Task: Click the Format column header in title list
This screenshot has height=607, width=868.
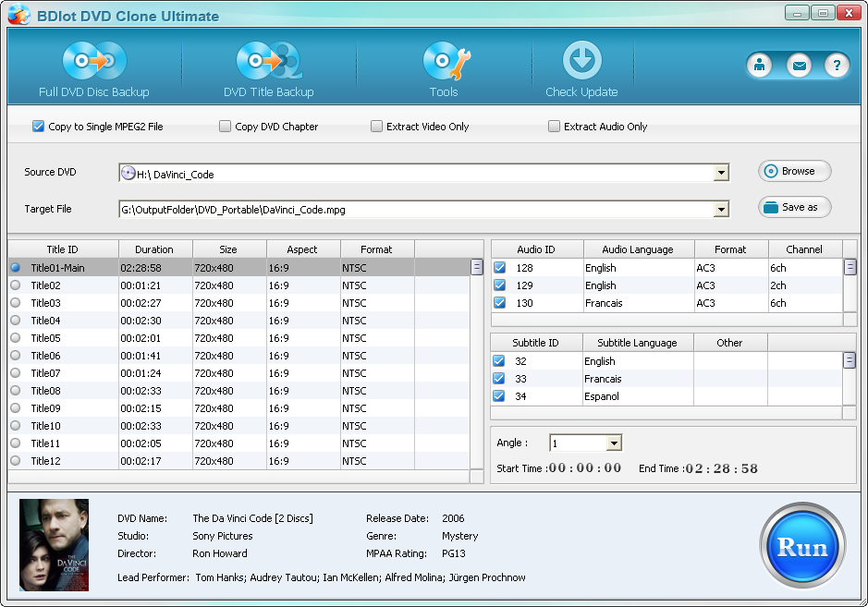Action: 377,249
